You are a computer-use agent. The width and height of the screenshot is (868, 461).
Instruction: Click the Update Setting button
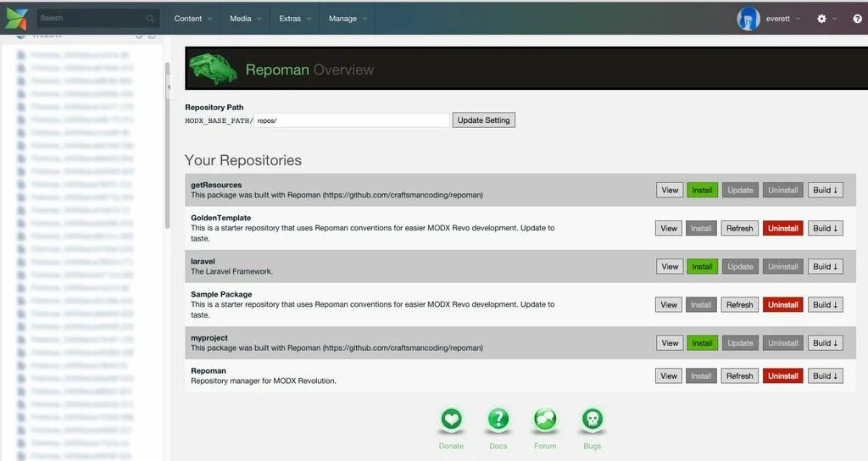point(483,120)
